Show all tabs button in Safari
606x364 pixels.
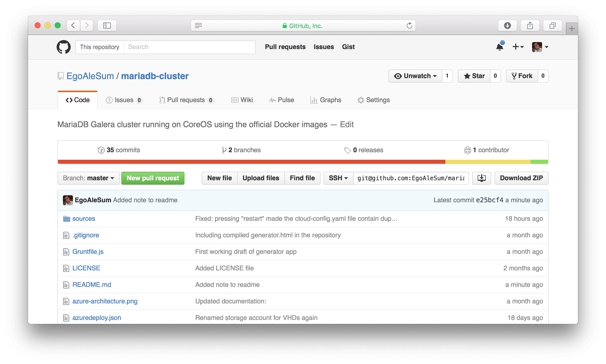(x=553, y=25)
